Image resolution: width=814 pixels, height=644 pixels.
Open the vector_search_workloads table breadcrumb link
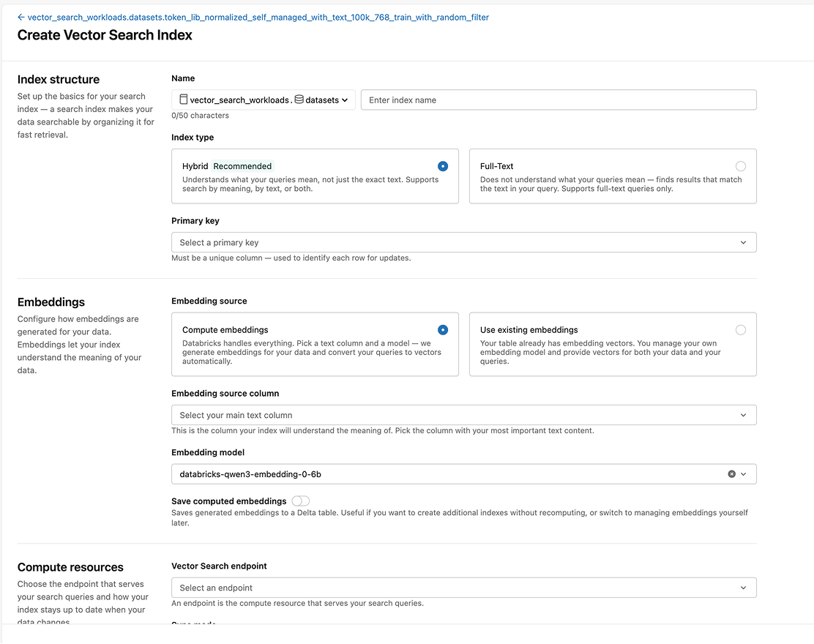(x=258, y=17)
